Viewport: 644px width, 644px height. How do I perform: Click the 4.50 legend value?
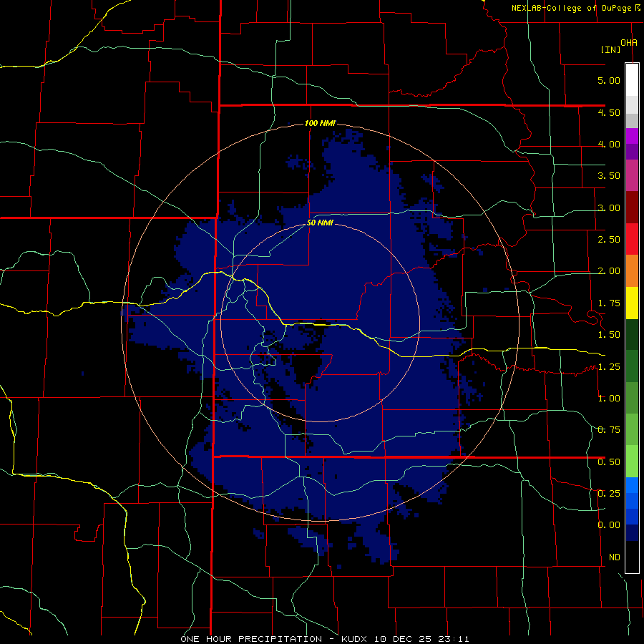tap(609, 112)
